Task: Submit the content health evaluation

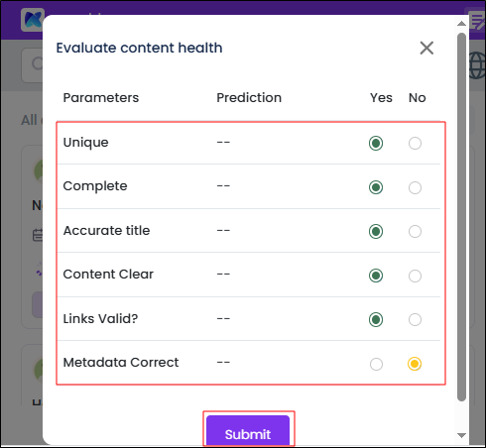Action: coord(248,431)
